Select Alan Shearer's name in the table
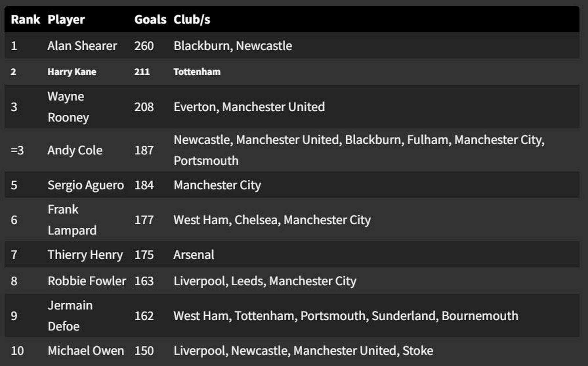Image resolution: width=588 pixels, height=366 pixels. tap(82, 46)
